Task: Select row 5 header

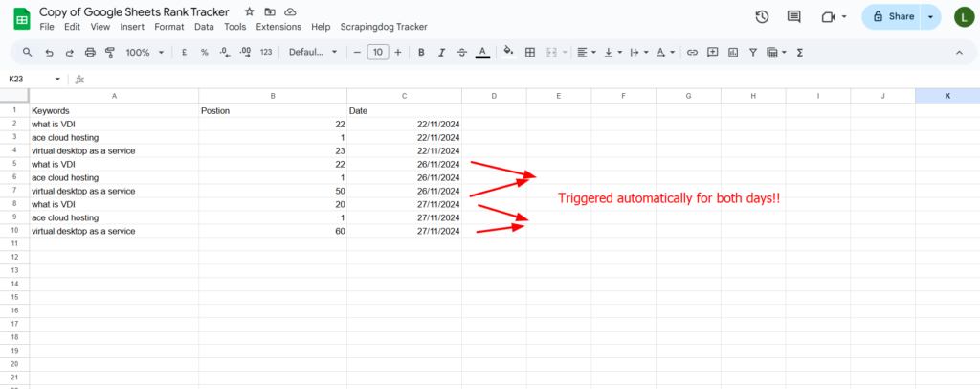Action: click(14, 164)
